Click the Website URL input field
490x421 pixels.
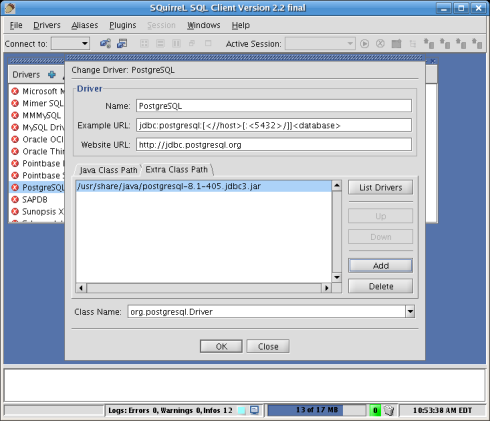pyautogui.click(x=274, y=145)
